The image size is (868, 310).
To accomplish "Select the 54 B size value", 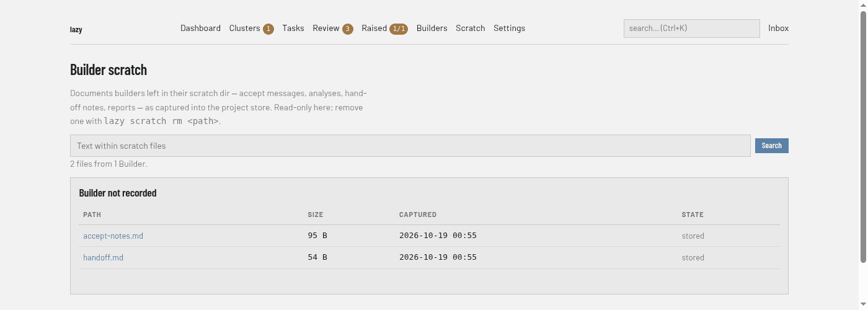I will pos(317,257).
